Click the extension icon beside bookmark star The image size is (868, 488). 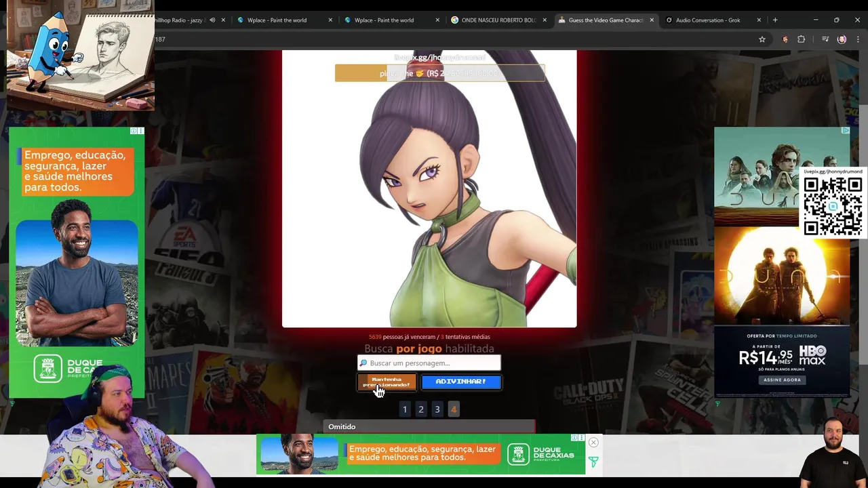coord(785,39)
